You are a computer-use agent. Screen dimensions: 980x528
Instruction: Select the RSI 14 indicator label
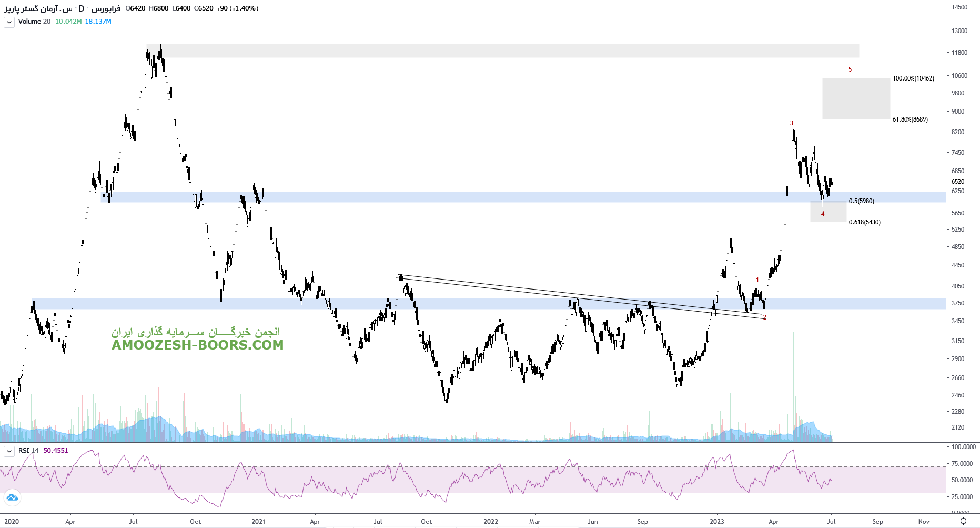point(28,451)
